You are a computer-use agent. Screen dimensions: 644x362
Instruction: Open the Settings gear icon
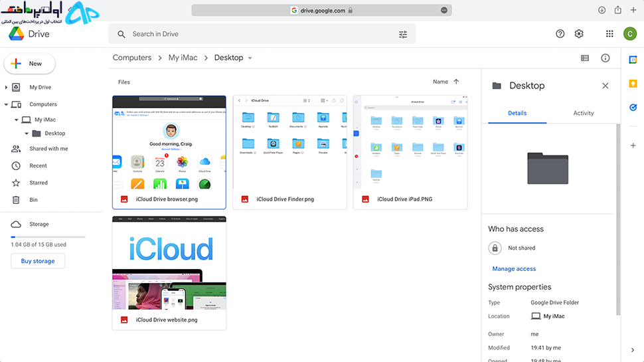[579, 34]
